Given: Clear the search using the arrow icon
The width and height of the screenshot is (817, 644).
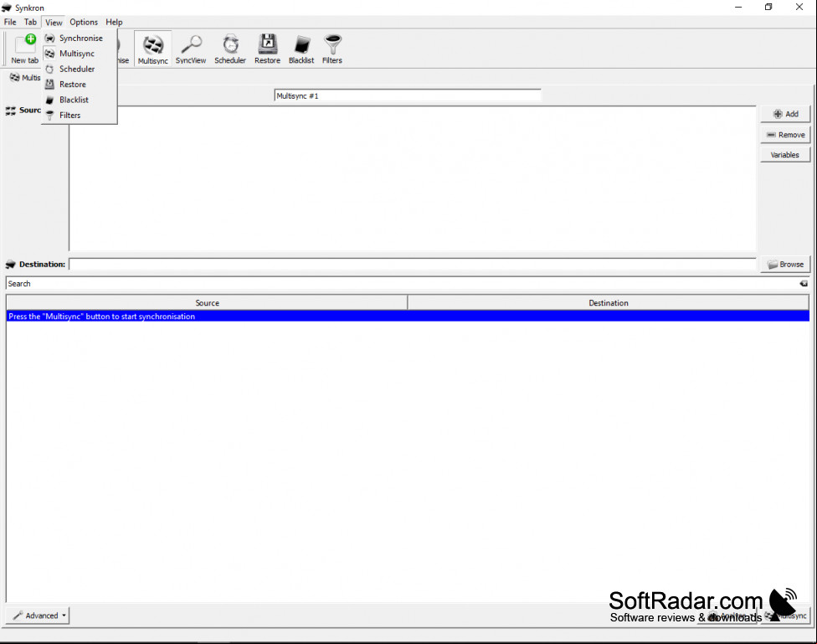Looking at the screenshot, I should pyautogui.click(x=804, y=284).
